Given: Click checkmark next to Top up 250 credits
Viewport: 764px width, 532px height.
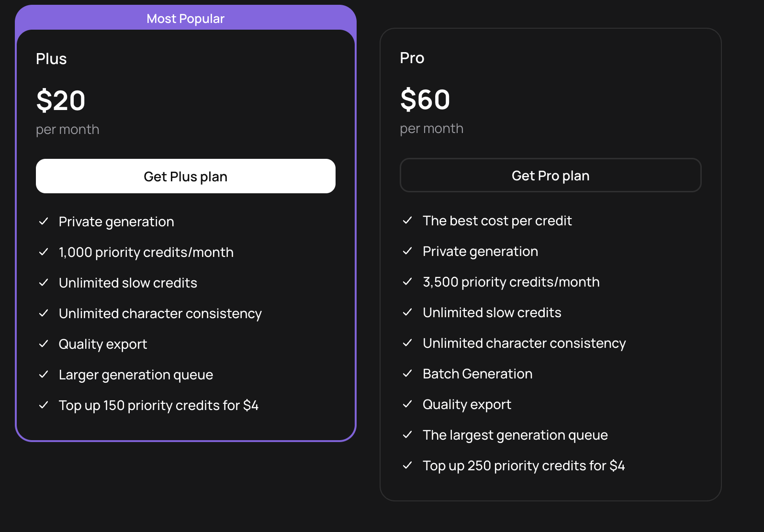Looking at the screenshot, I should click(407, 465).
